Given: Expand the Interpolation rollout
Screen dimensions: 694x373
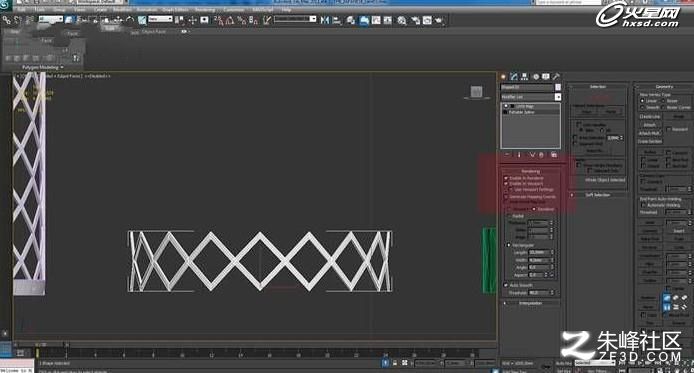Looking at the screenshot, I should pos(530,303).
